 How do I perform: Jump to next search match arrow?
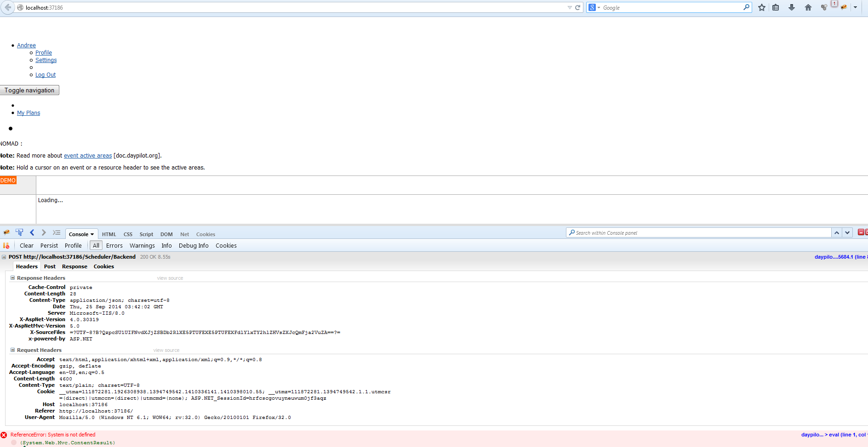click(847, 233)
